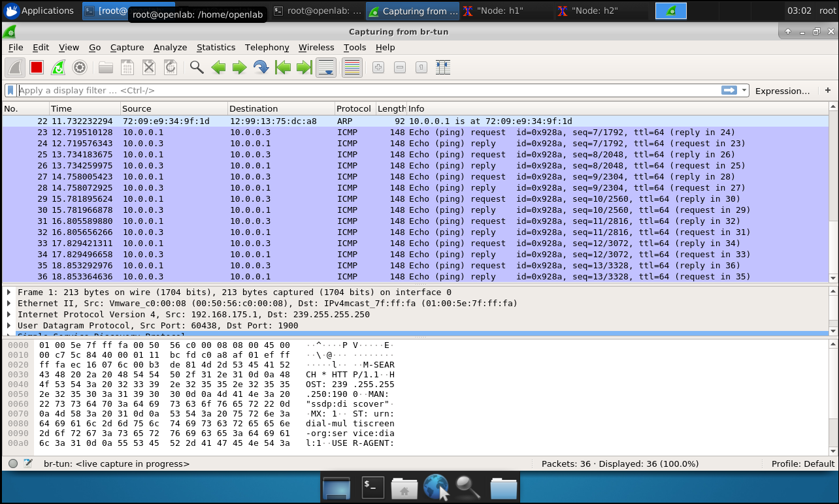Click the close capture file icon
This screenshot has width=839, height=504.
pyautogui.click(x=149, y=67)
